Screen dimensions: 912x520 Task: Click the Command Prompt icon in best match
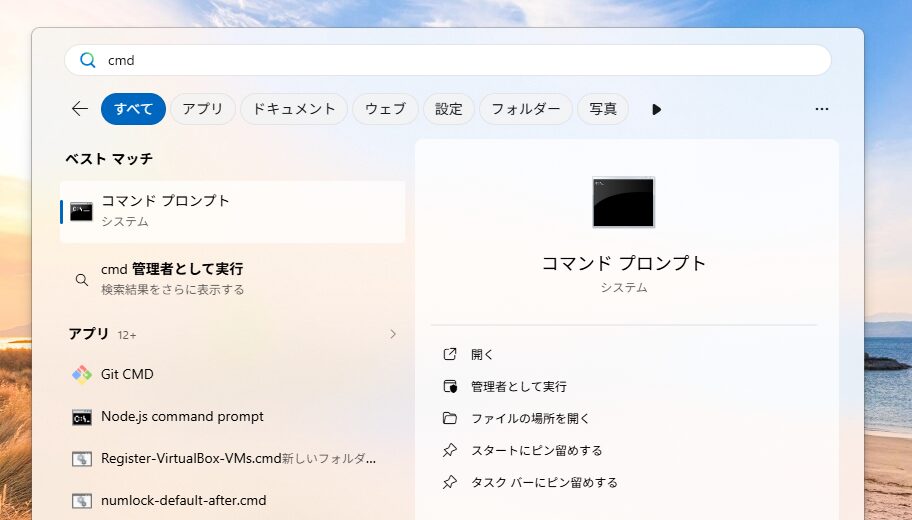(81, 212)
